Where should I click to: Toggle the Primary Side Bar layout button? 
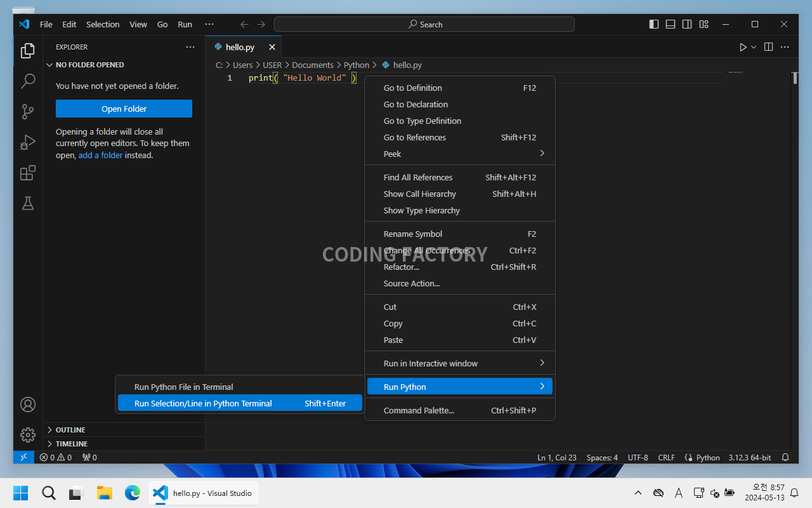click(x=654, y=24)
